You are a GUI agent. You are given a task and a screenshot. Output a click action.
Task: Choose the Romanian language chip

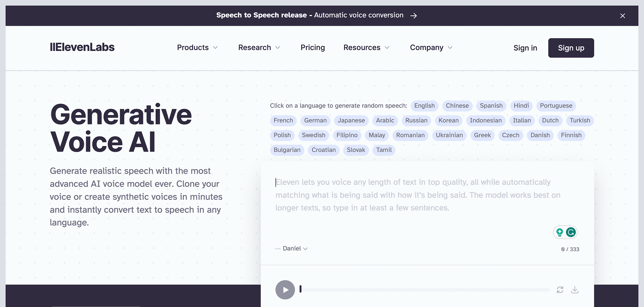click(410, 135)
